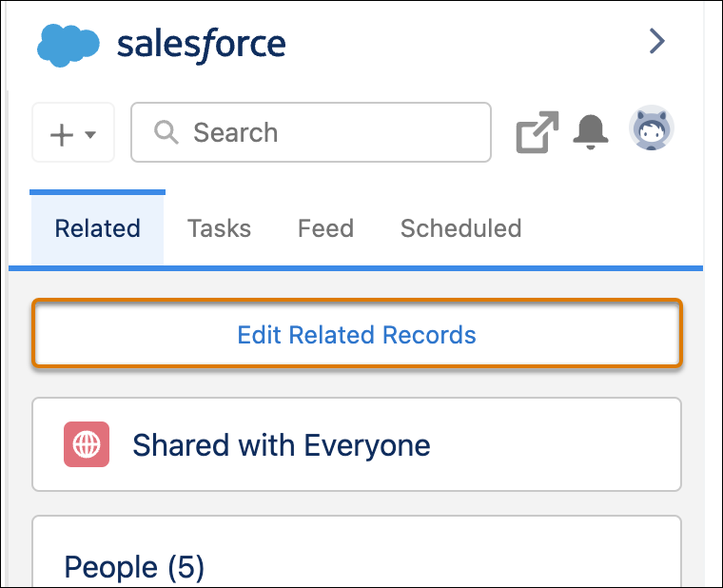Click the Shared with Everyone text
The height and width of the screenshot is (588, 723).
[282, 445]
